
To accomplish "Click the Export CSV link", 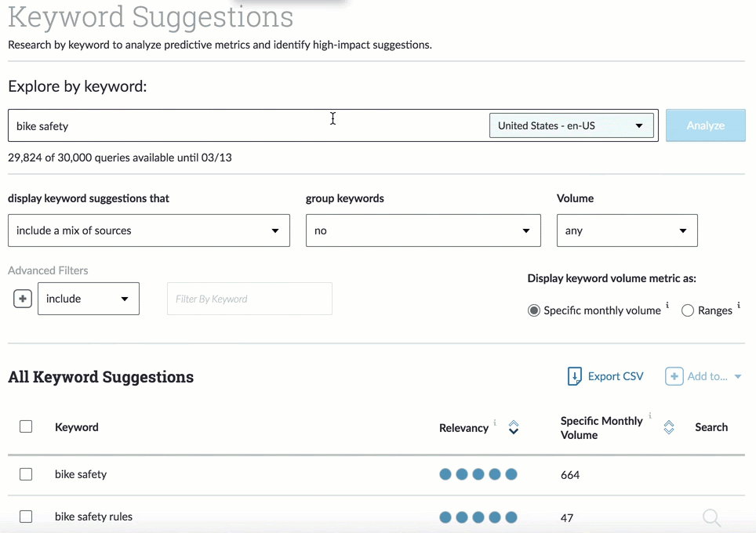I will [615, 376].
